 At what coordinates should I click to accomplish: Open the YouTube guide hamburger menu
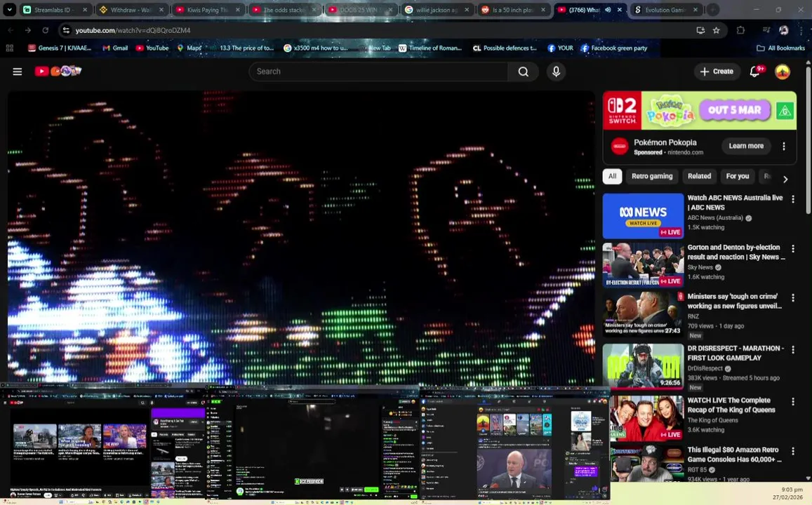click(17, 72)
